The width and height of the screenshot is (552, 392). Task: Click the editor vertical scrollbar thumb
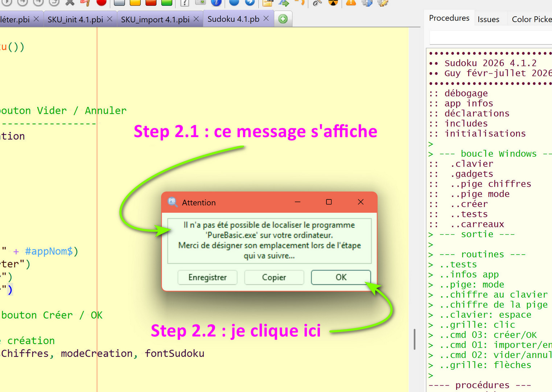[415, 339]
